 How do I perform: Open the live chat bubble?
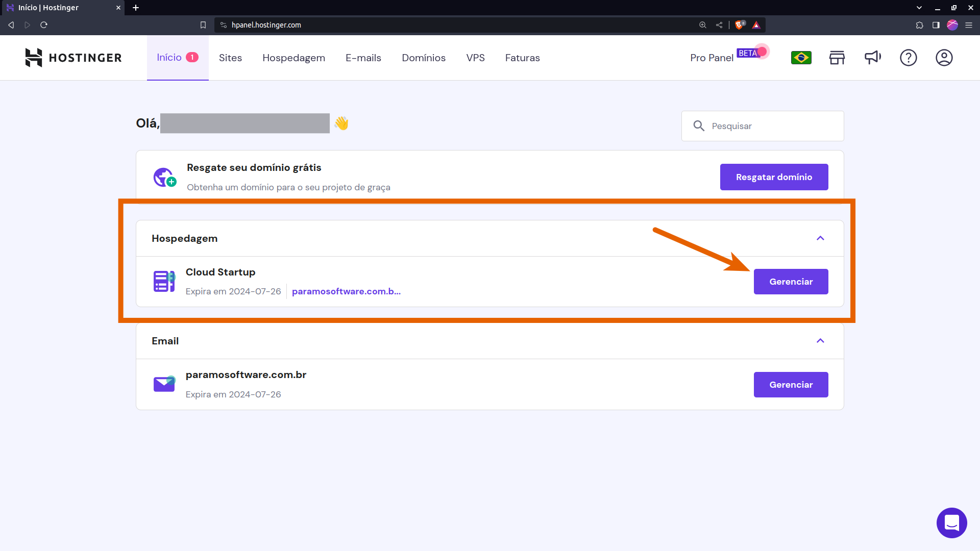pyautogui.click(x=951, y=523)
